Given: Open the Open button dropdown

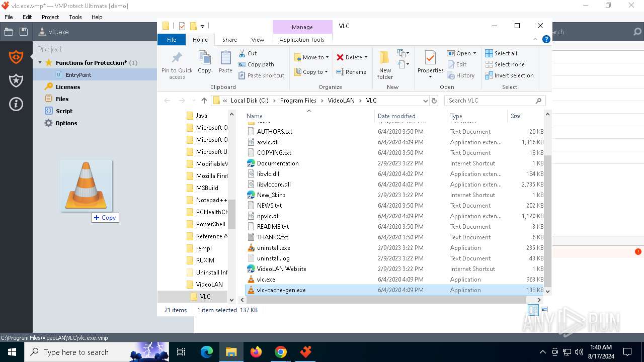Looking at the screenshot, I should pos(474,53).
